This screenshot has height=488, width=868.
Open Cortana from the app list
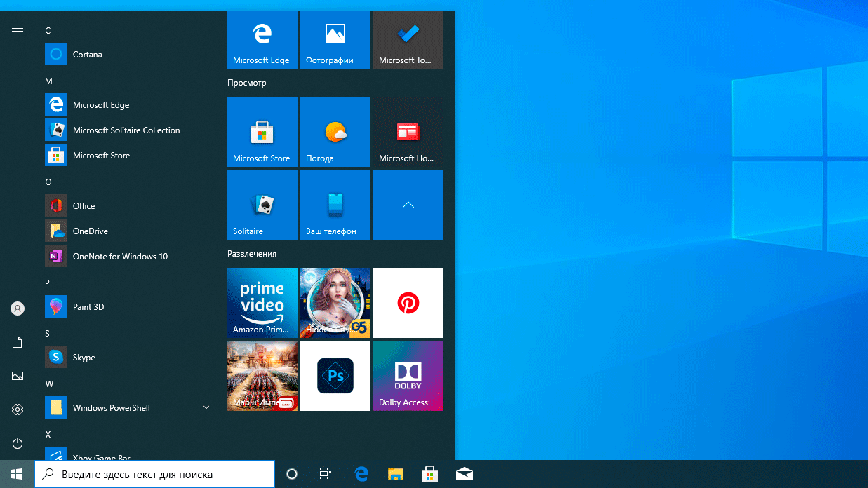87,55
